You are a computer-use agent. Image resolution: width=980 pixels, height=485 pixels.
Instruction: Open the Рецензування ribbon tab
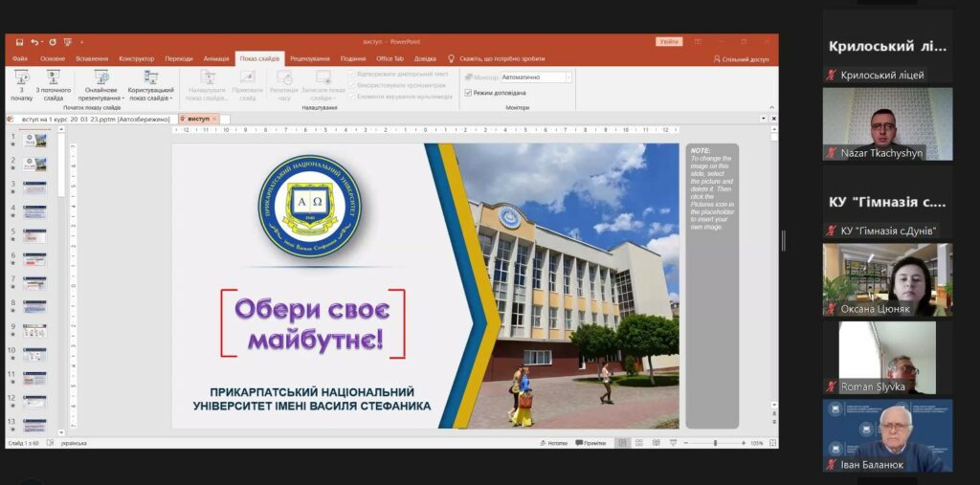tap(309, 58)
